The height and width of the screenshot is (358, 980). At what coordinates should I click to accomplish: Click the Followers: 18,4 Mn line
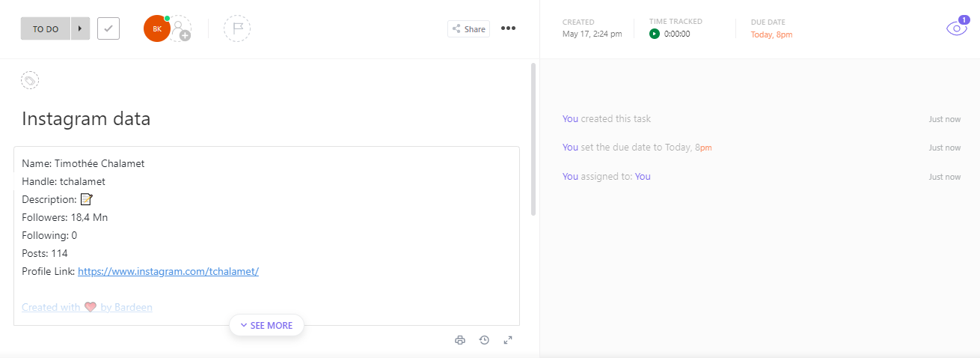(x=65, y=217)
